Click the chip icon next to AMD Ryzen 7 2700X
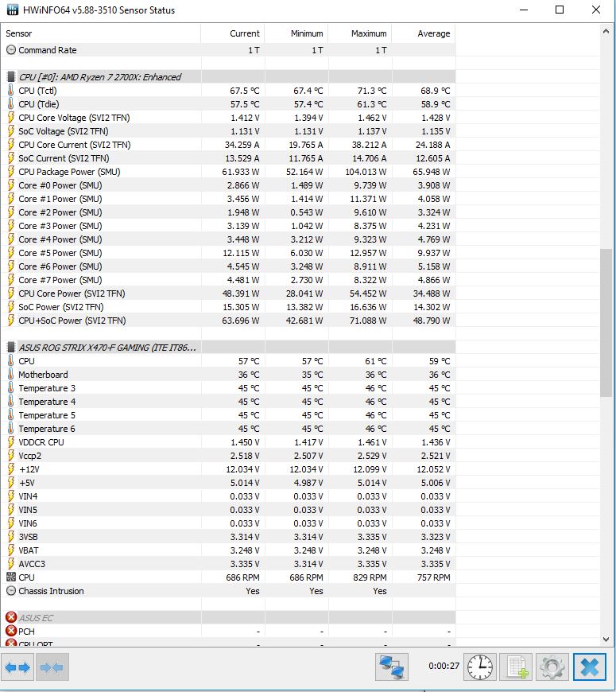Image resolution: width=616 pixels, height=692 pixels. click(11, 77)
